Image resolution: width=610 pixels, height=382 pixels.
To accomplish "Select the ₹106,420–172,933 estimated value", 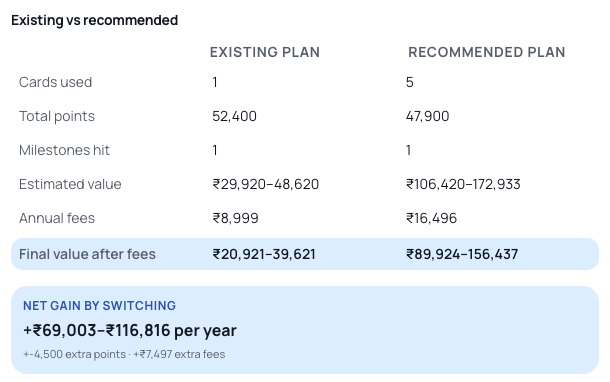I will tap(463, 184).
